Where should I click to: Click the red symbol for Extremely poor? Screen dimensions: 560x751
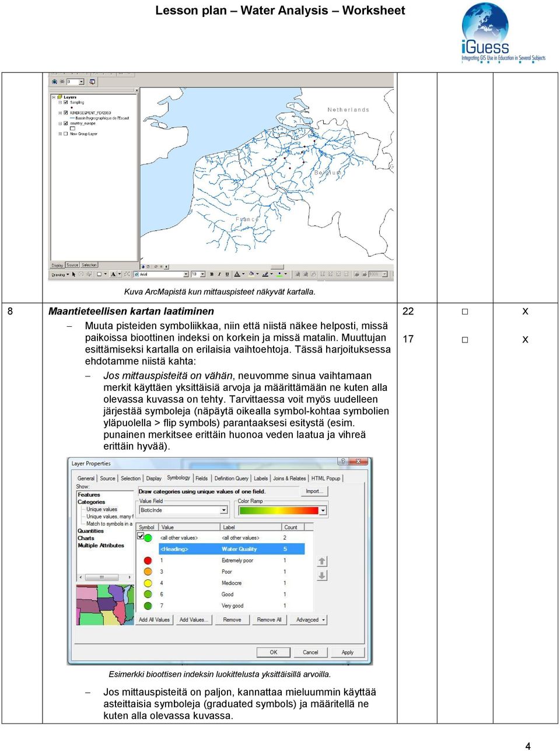(148, 560)
